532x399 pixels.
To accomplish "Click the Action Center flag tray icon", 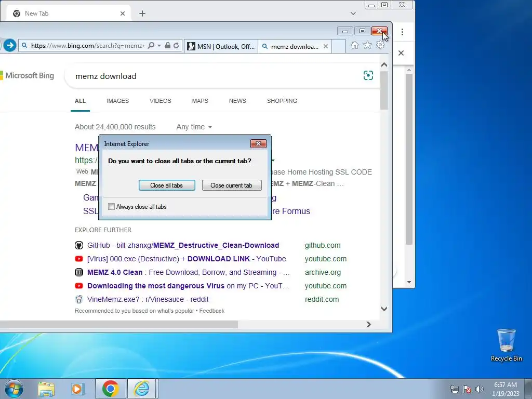I will (467, 389).
